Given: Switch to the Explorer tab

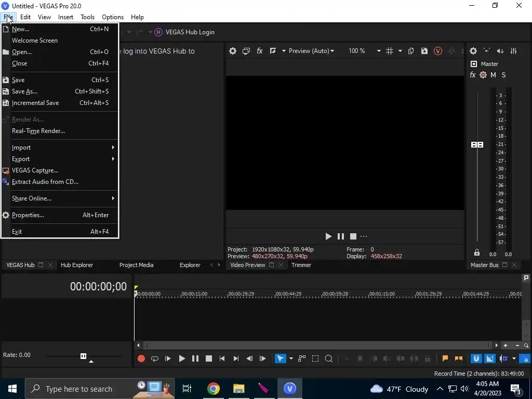Looking at the screenshot, I should point(190,265).
